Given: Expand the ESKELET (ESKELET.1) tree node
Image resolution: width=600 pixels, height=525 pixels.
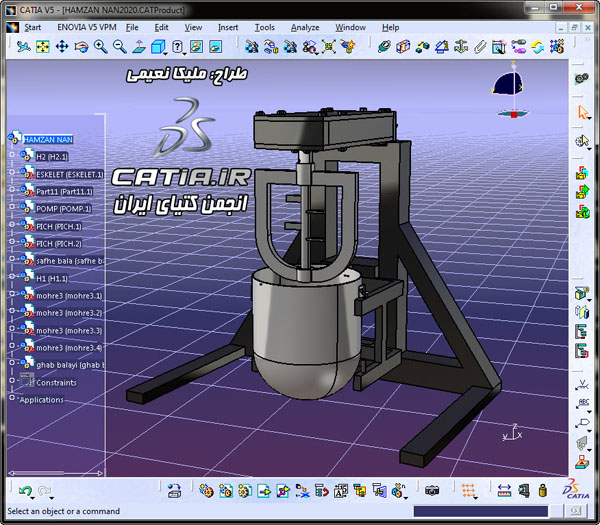Looking at the screenshot, I should coord(12,172).
